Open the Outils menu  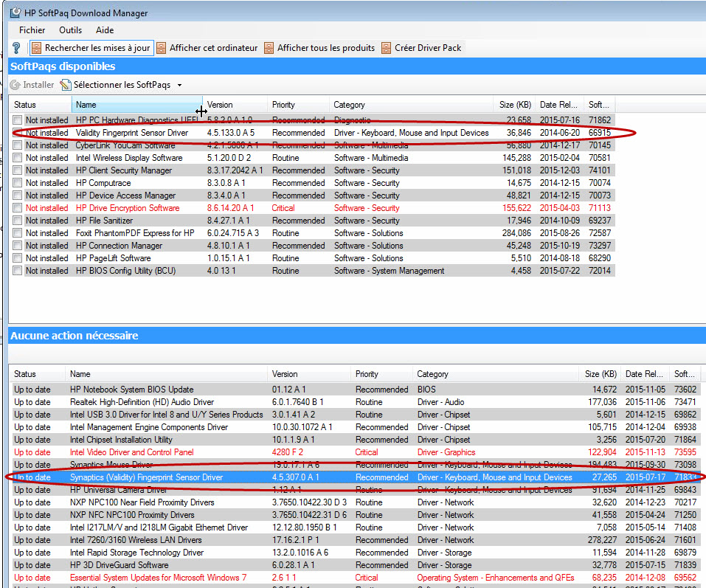tap(71, 30)
